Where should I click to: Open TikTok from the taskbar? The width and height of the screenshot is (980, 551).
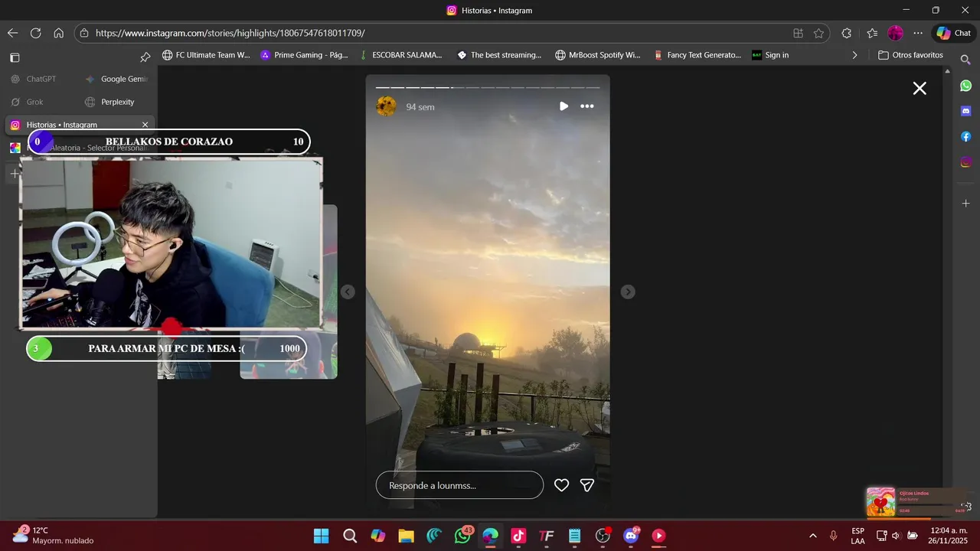point(518,536)
